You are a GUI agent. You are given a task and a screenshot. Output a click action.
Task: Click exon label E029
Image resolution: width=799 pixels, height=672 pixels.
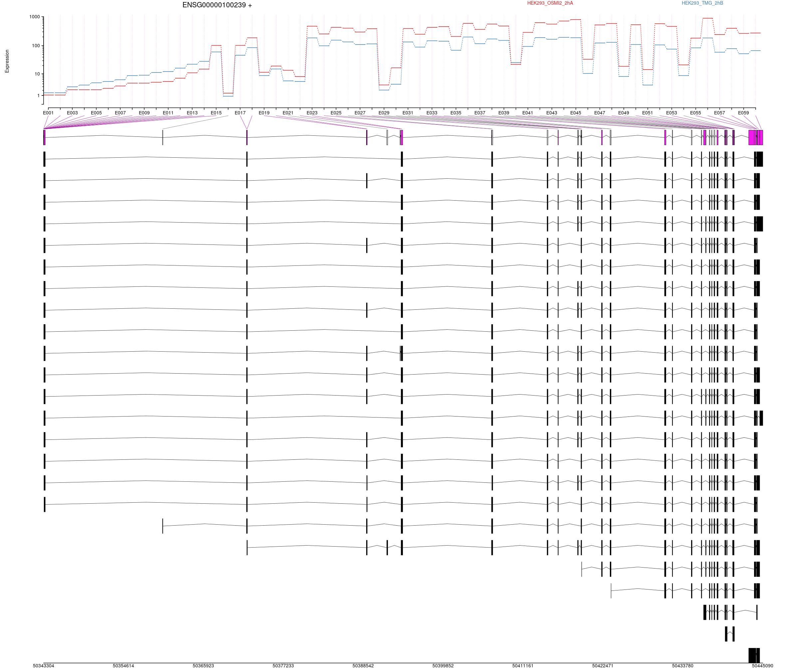click(x=384, y=113)
